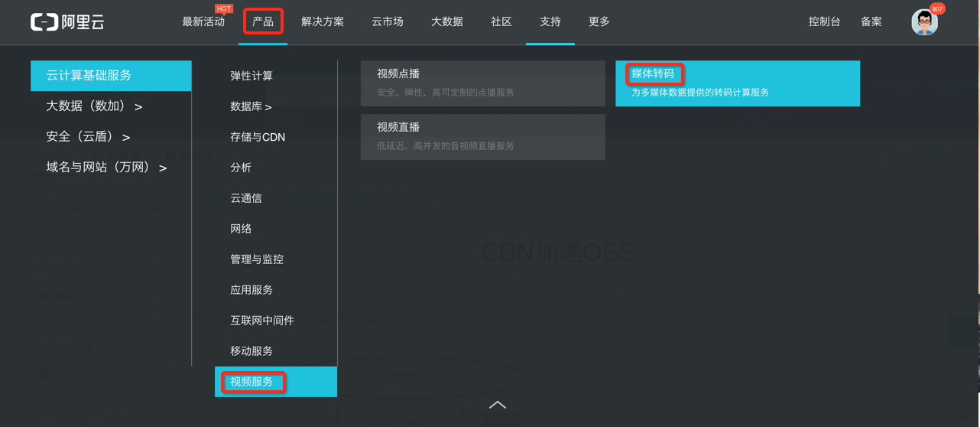
Task: Open the 更多 menu
Action: (599, 21)
